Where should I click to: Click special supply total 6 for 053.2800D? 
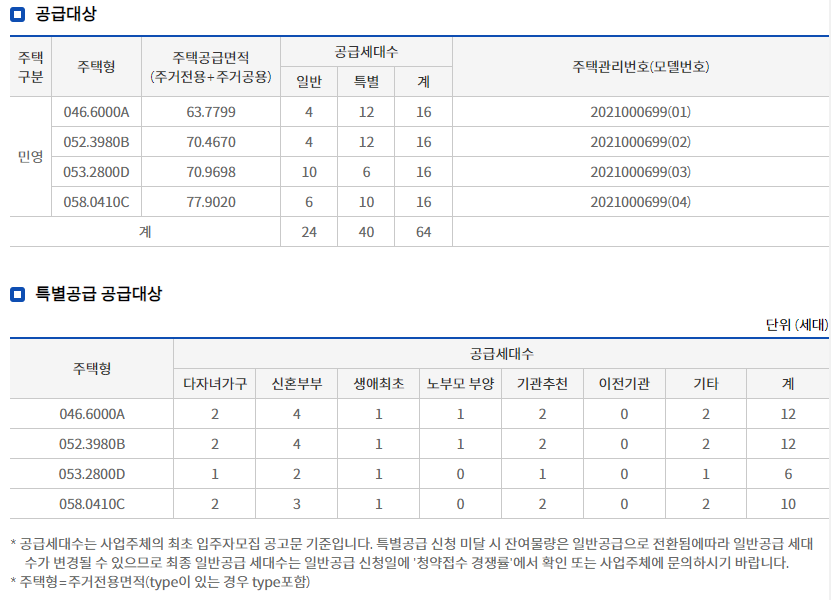click(x=788, y=474)
